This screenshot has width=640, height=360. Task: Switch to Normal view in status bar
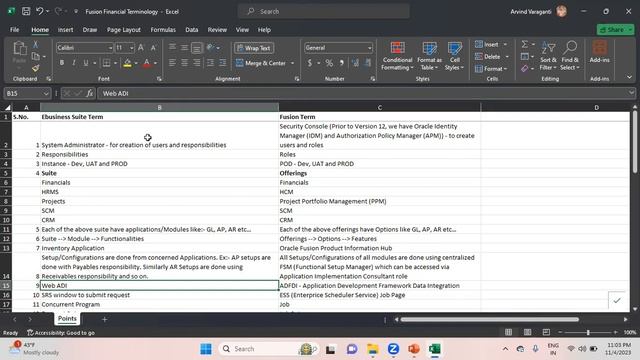tap(509, 332)
